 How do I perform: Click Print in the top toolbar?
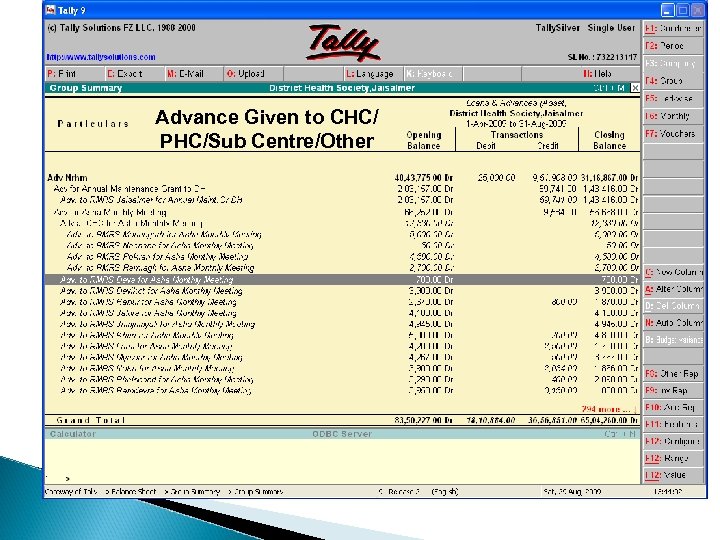pyautogui.click(x=74, y=73)
